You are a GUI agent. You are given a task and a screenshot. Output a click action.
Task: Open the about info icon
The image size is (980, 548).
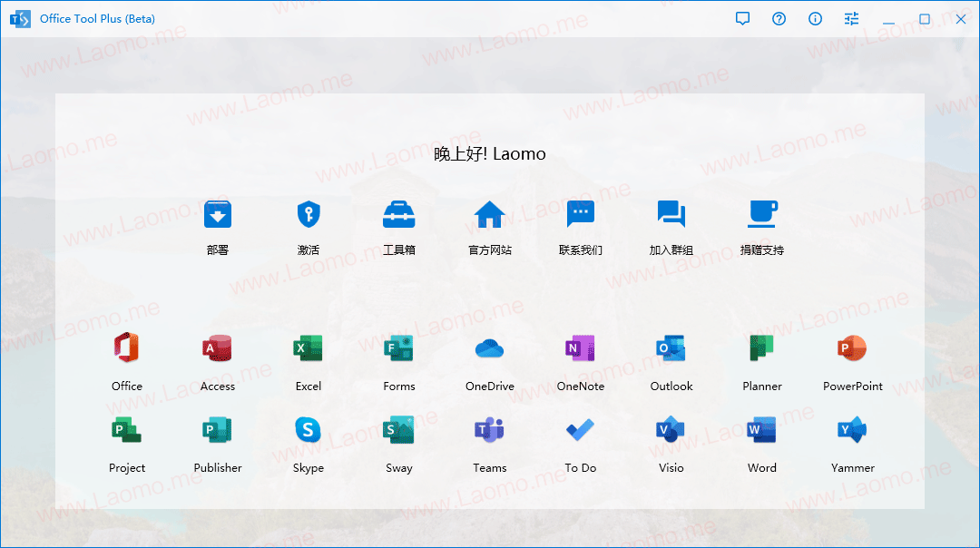(815, 19)
